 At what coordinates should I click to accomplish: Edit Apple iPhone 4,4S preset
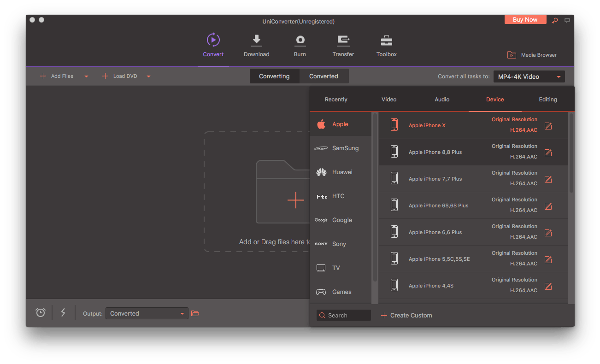pyautogui.click(x=548, y=286)
